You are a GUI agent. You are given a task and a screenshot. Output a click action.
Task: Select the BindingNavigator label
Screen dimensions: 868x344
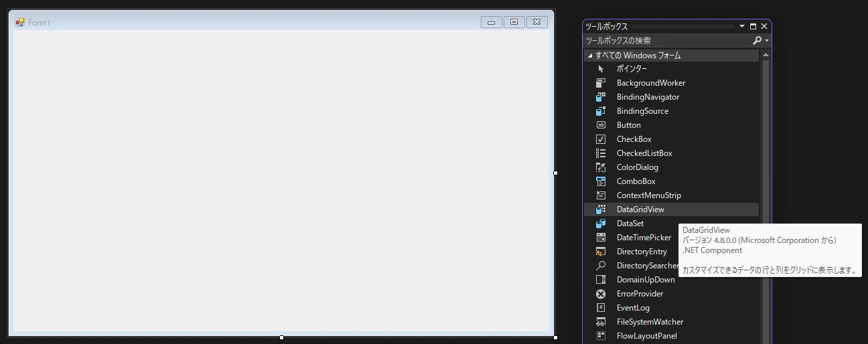pos(648,97)
